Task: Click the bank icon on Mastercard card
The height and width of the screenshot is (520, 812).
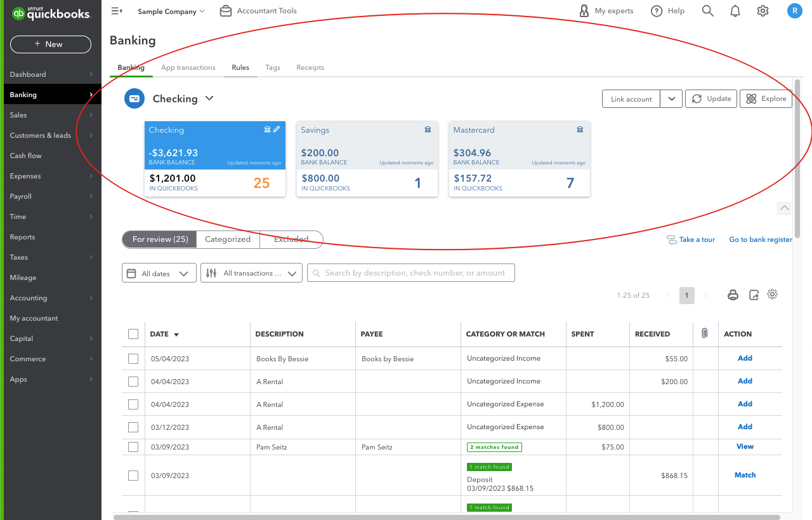Action: click(580, 130)
